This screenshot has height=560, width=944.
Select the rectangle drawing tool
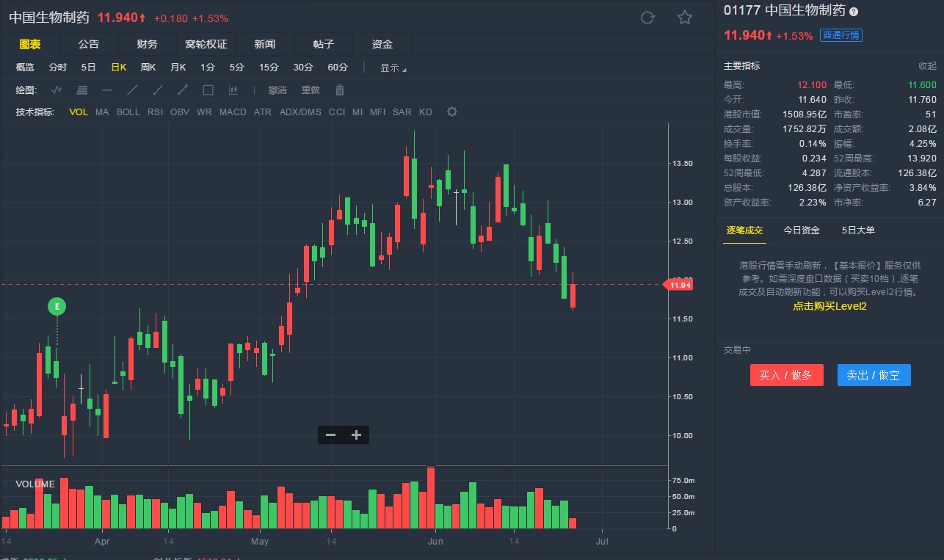tap(208, 90)
